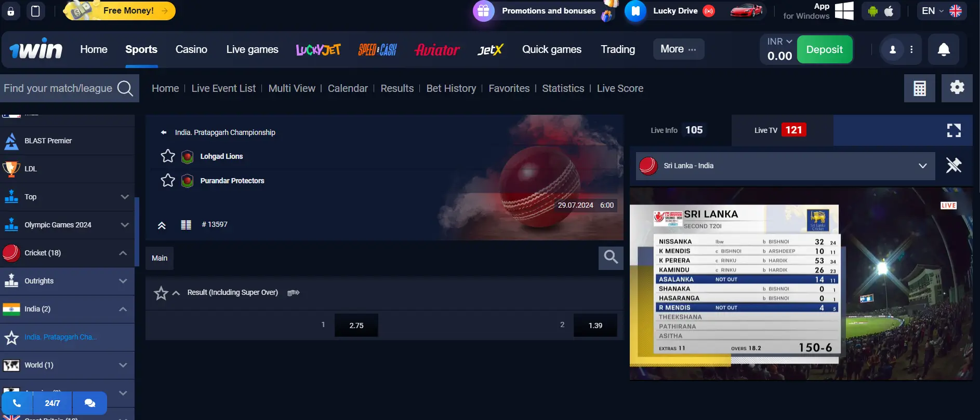980x420 pixels.
Task: Open the settings gear icon
Action: coord(957,88)
